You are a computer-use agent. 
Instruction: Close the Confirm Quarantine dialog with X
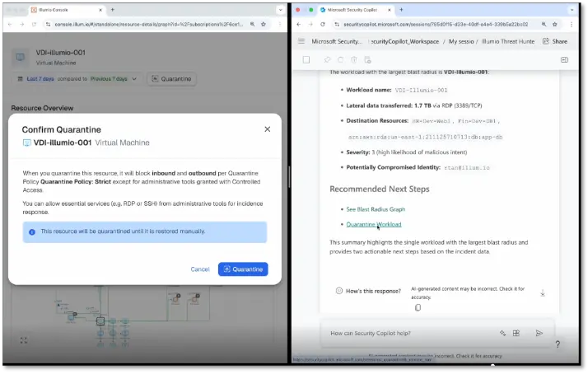tap(268, 129)
